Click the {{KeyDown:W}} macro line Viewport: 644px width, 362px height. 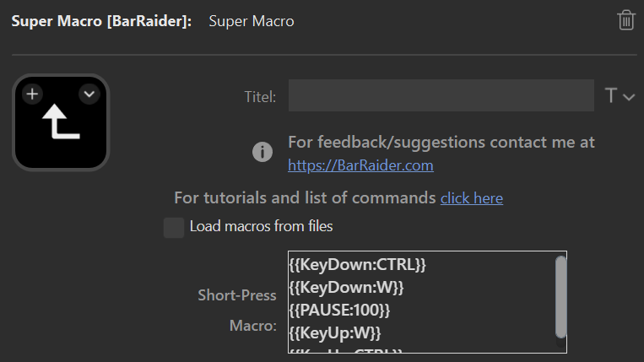346,287
